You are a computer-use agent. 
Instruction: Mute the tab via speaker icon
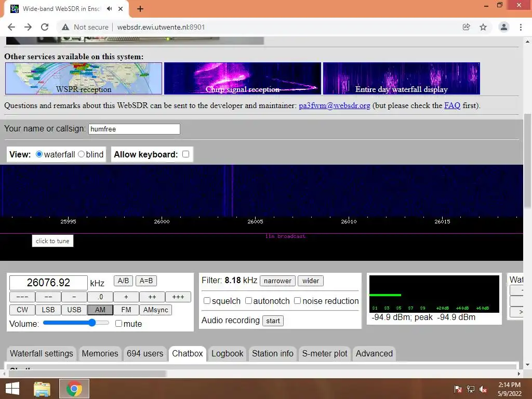click(109, 9)
